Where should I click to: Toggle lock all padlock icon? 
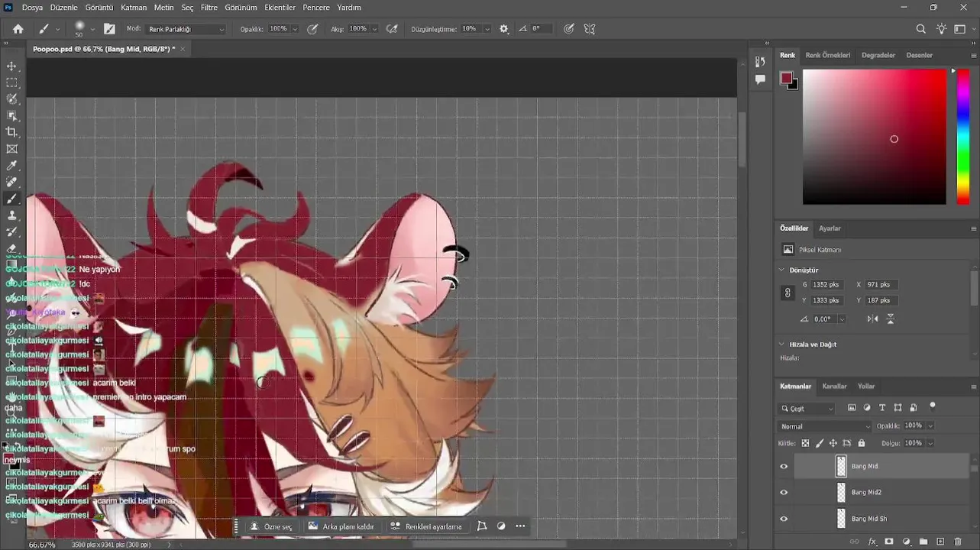coord(862,443)
